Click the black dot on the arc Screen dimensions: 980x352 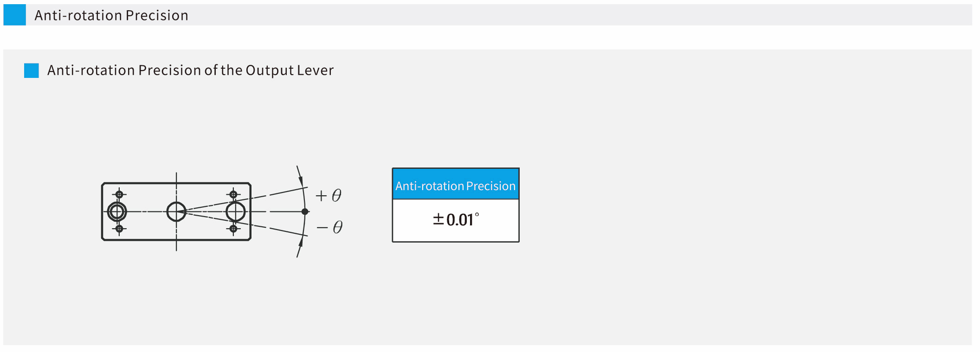point(305,211)
